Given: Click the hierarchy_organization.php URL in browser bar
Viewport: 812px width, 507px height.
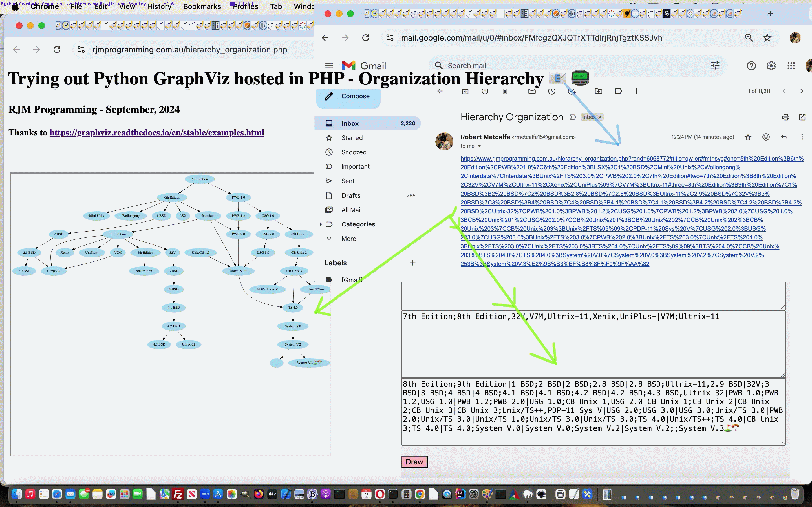Looking at the screenshot, I should pyautogui.click(x=190, y=49).
